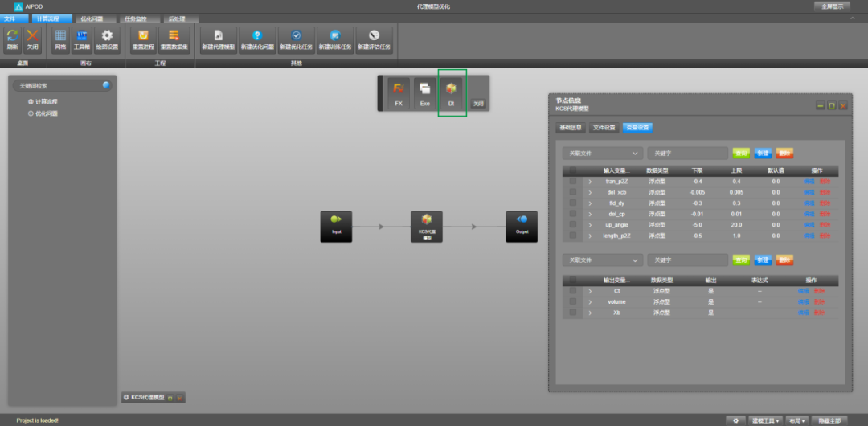Click the green 查询 button for input variables
Viewport: 868px width, 426px height.
741,153
